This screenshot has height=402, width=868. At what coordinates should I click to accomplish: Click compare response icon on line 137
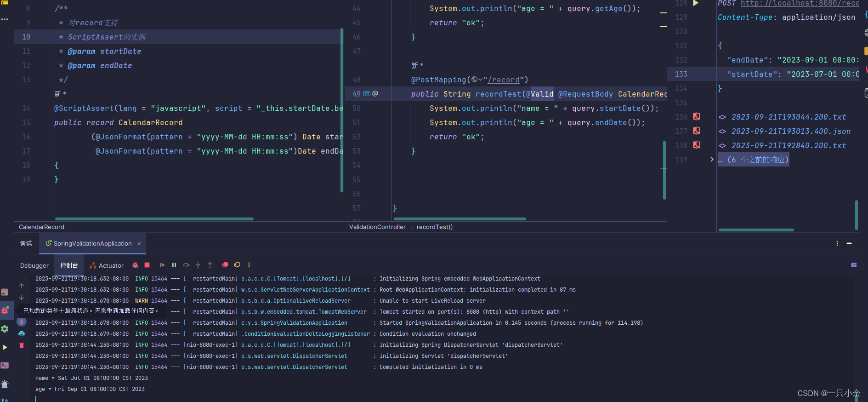click(x=697, y=131)
